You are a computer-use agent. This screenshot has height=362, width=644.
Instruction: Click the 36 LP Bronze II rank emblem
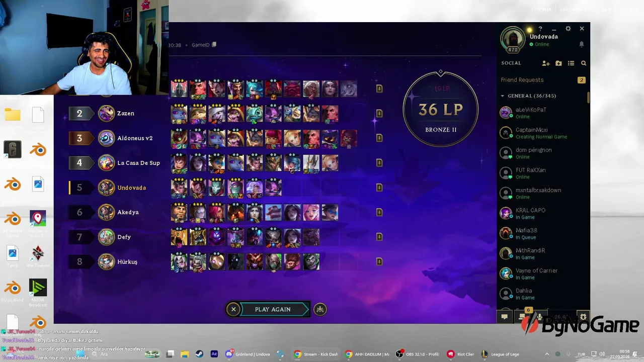coord(441,109)
